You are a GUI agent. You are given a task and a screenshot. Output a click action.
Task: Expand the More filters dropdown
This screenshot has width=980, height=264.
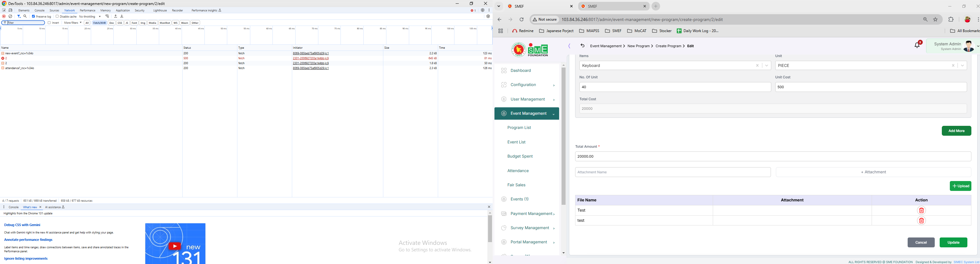coord(73,23)
